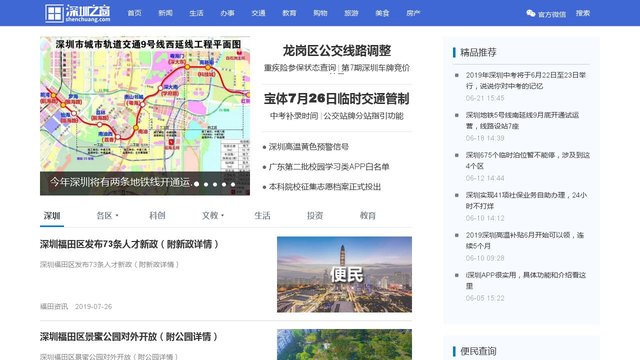The image size is (640, 360).
Task: Select the first carousel indicator dot
Action: coord(197,184)
